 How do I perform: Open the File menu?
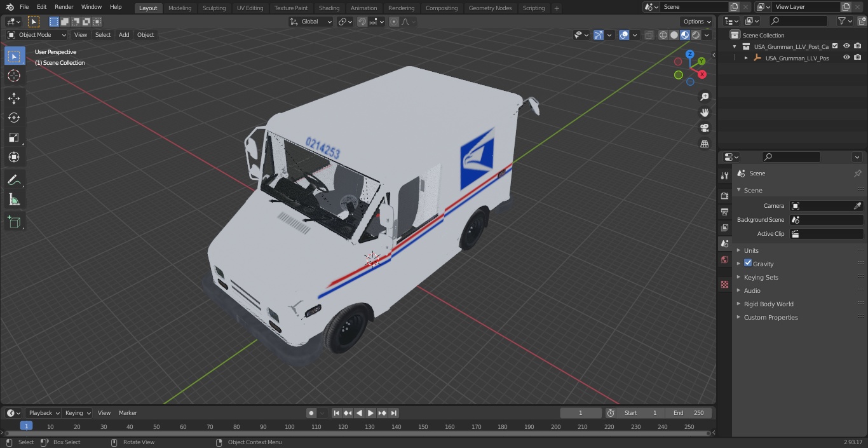click(24, 7)
